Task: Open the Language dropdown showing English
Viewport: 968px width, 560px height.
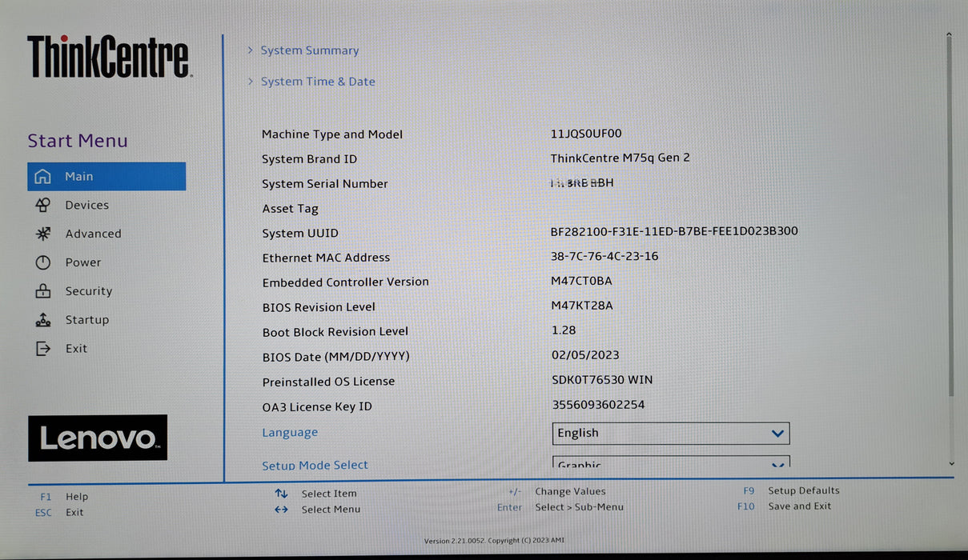Action: tap(671, 433)
